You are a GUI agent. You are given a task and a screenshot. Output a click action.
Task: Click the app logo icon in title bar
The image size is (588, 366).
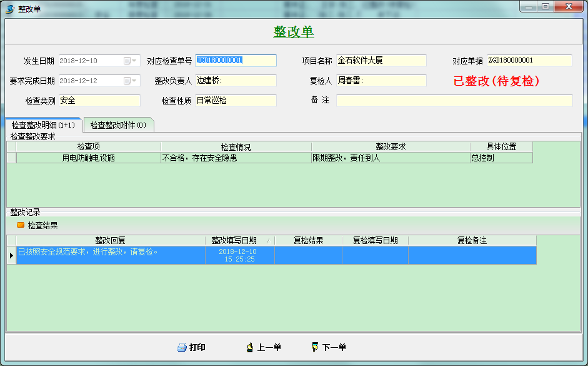[x=10, y=9]
